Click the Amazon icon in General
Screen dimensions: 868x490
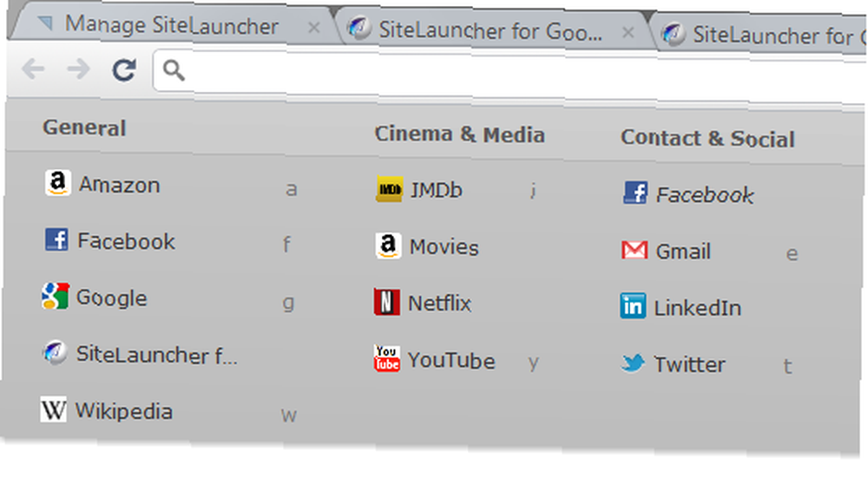57,182
